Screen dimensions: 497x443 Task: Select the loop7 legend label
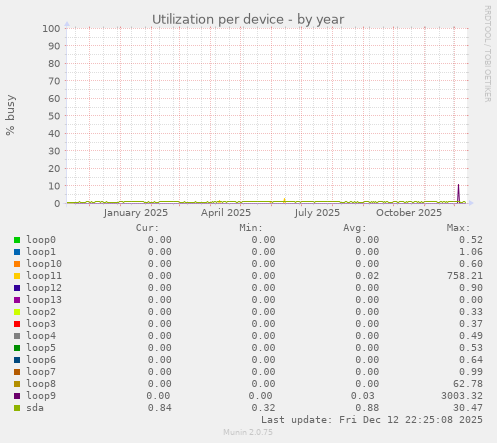(x=41, y=372)
